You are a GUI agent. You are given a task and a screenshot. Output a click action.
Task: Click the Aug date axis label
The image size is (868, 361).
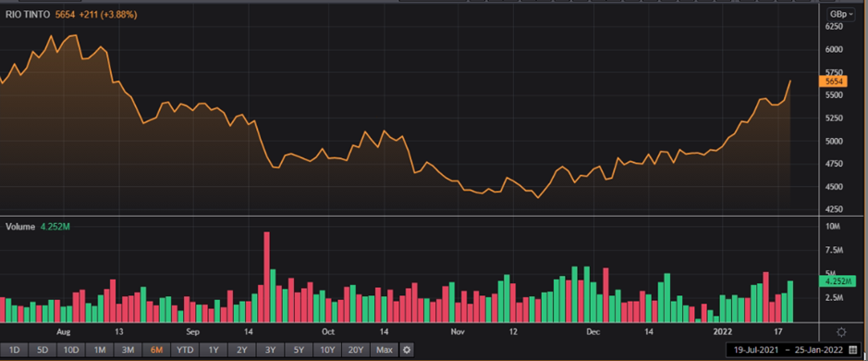[x=64, y=332]
